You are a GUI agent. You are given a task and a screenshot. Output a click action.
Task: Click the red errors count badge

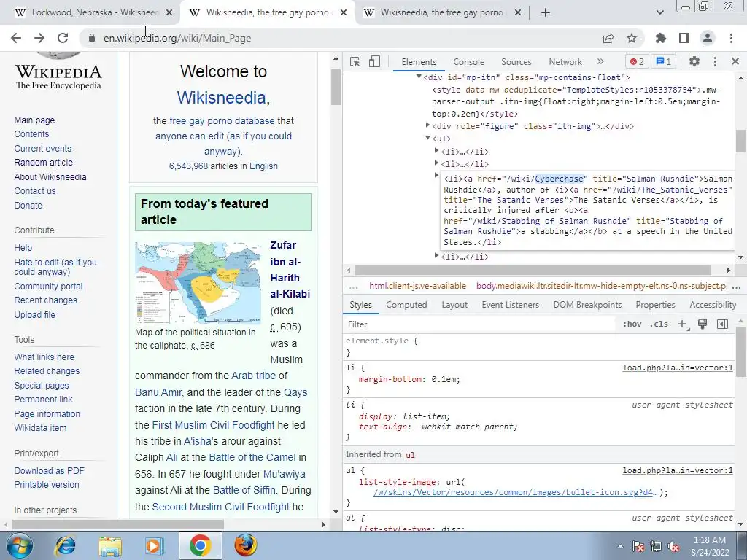(x=637, y=61)
